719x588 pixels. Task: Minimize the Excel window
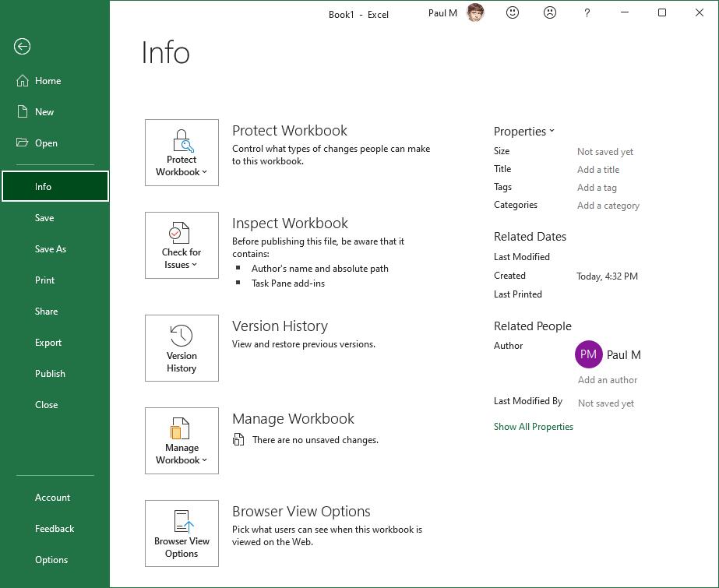(625, 12)
